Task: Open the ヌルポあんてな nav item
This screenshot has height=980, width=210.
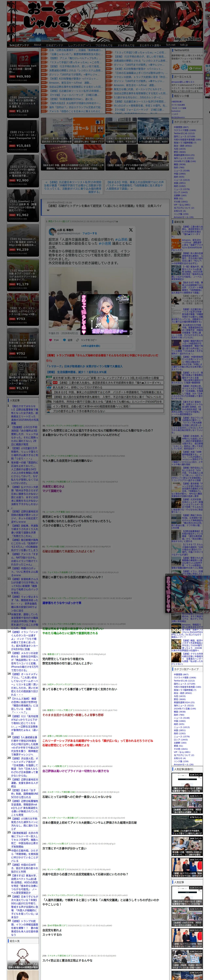Action: pos(126,45)
